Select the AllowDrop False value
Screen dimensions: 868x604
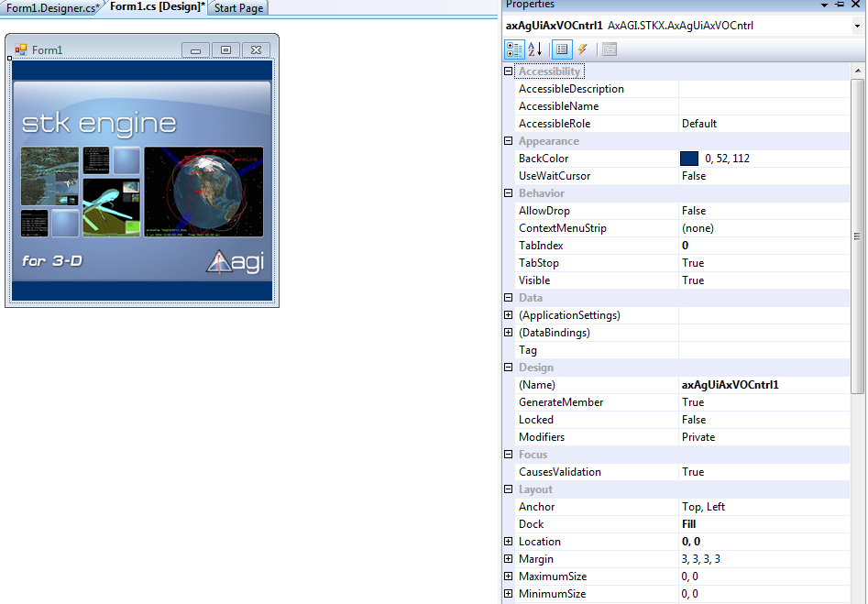pos(694,211)
